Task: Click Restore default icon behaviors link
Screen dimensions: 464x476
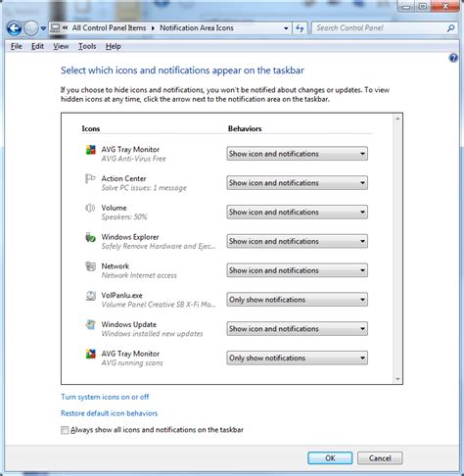Action: point(109,413)
